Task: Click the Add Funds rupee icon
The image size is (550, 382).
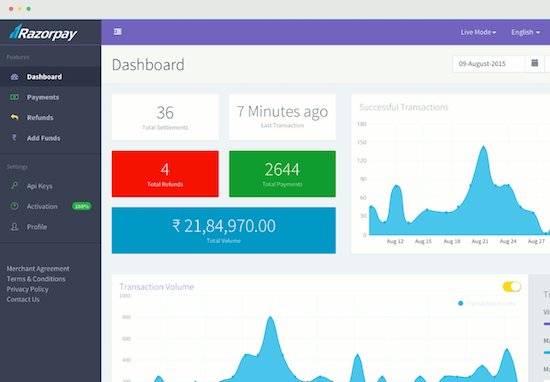Action: pyautogui.click(x=14, y=138)
